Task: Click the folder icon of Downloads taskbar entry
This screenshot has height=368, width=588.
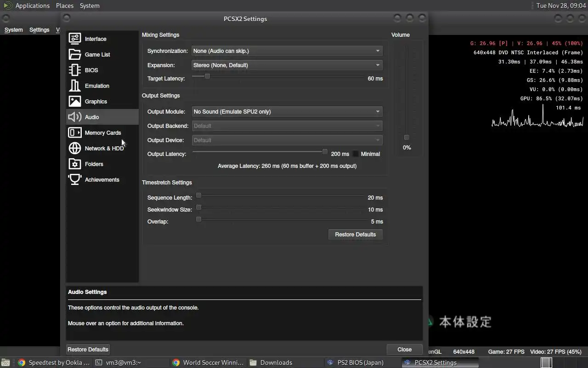Action: (x=253, y=362)
